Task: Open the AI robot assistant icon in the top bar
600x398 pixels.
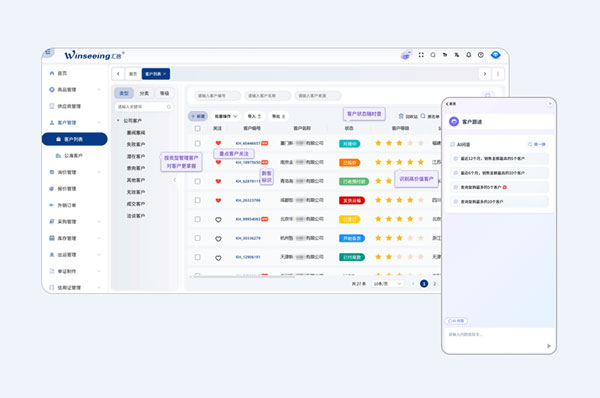Action: 406,55
